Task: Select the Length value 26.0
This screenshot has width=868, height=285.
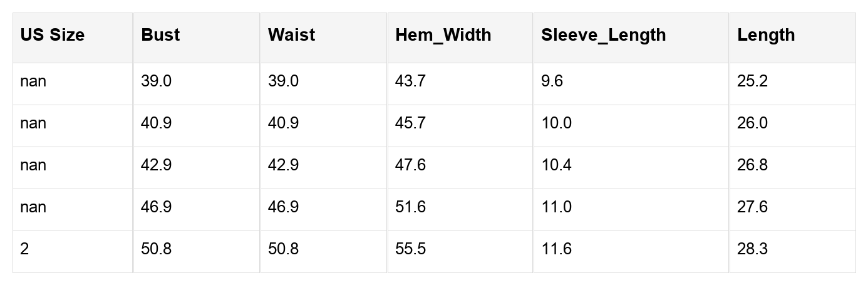Action: click(752, 123)
